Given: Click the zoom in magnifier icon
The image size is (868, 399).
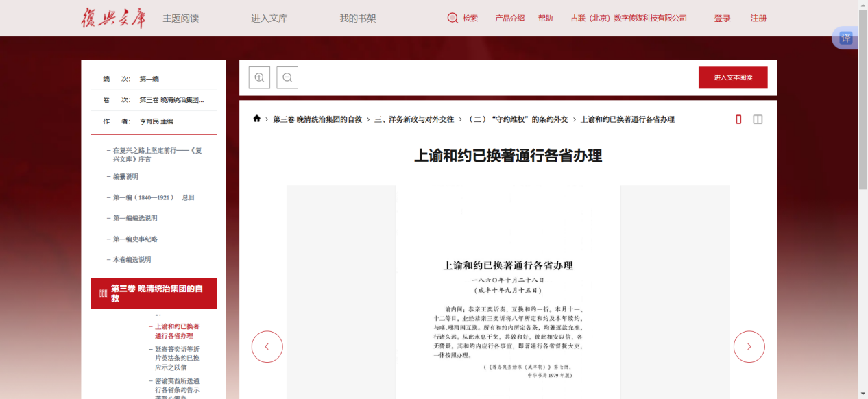Looking at the screenshot, I should 259,77.
